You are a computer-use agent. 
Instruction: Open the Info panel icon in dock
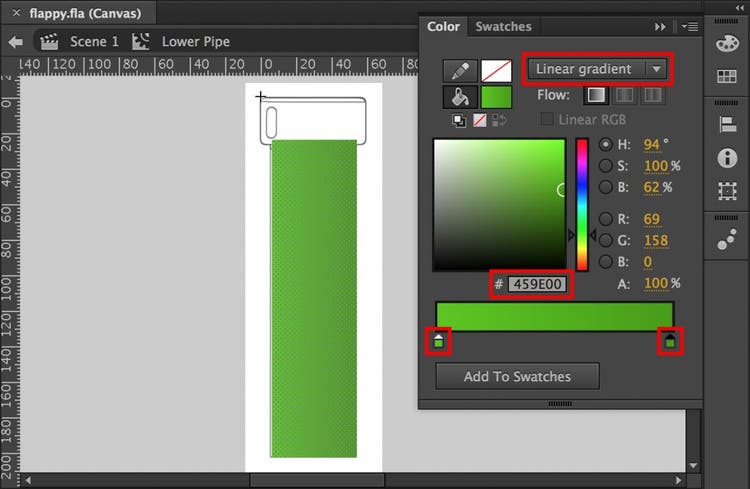[x=727, y=158]
